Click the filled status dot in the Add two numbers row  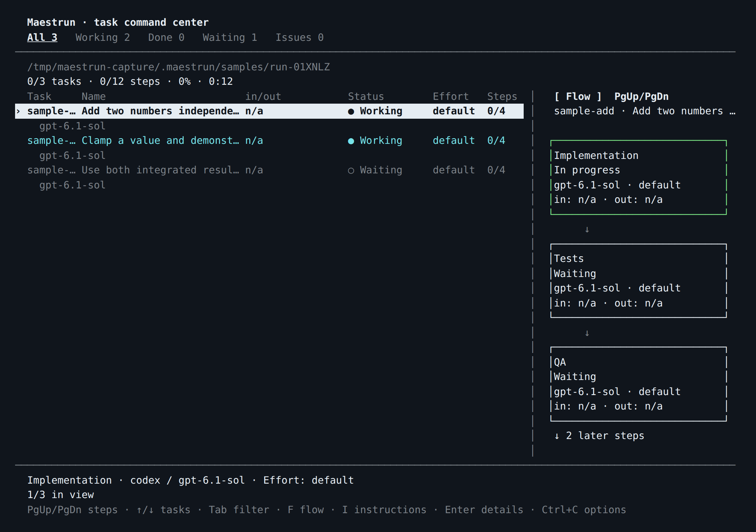(351, 112)
